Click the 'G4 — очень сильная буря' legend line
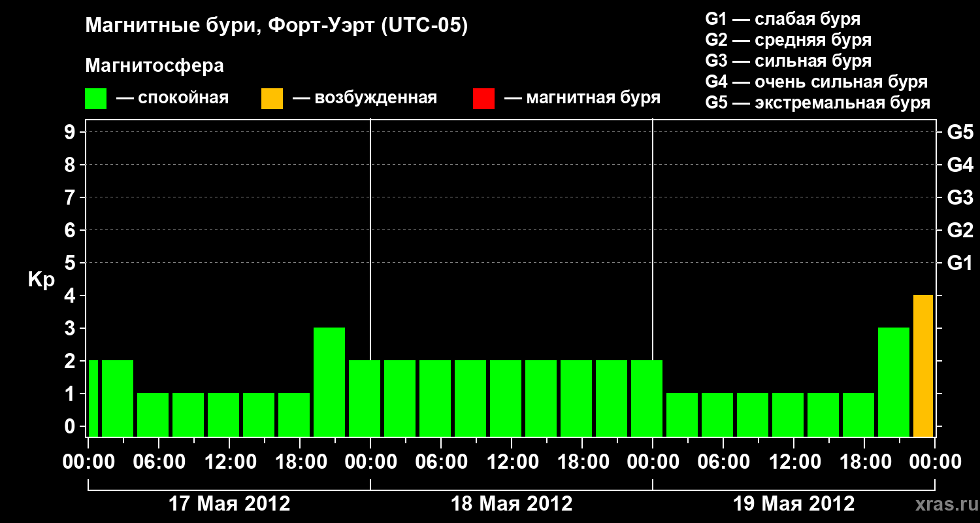 [x=817, y=82]
